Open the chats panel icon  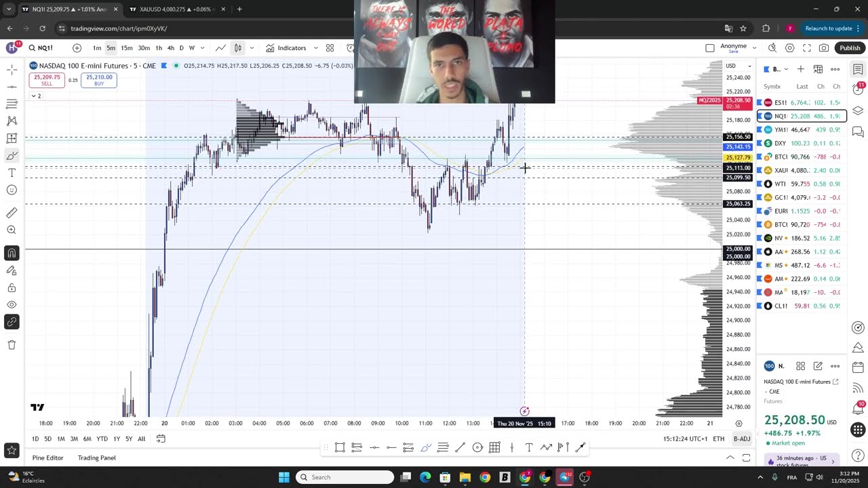pos(858,132)
